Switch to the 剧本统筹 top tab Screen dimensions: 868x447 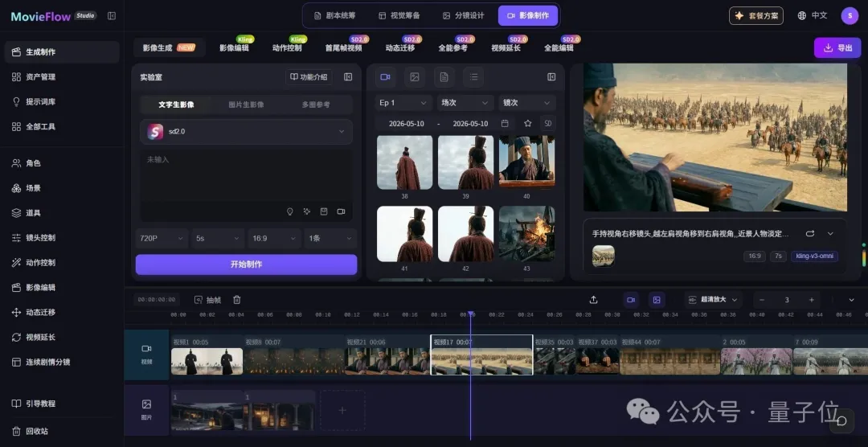pos(335,15)
